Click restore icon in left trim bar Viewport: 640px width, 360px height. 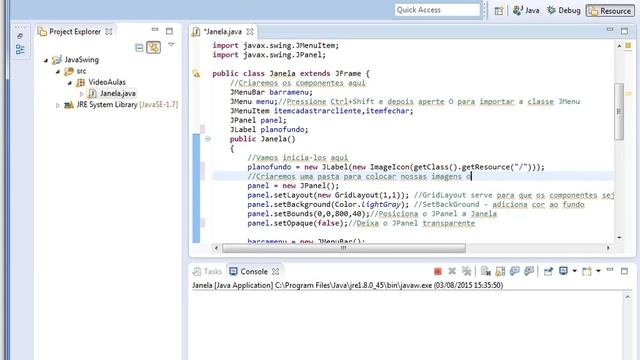tap(20, 36)
